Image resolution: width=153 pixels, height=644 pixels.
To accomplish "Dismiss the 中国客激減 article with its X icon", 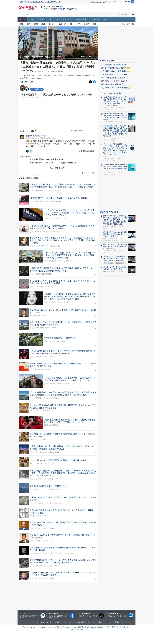I will click(x=95, y=203).
